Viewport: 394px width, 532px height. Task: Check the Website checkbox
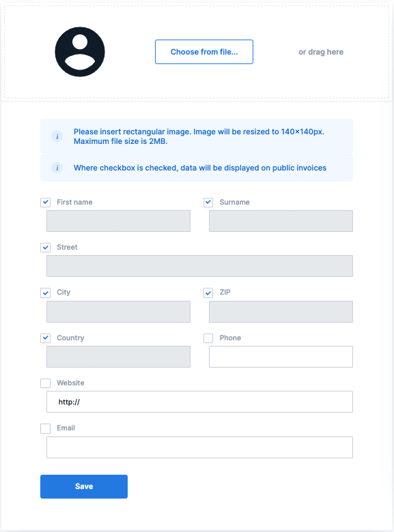[x=46, y=383]
